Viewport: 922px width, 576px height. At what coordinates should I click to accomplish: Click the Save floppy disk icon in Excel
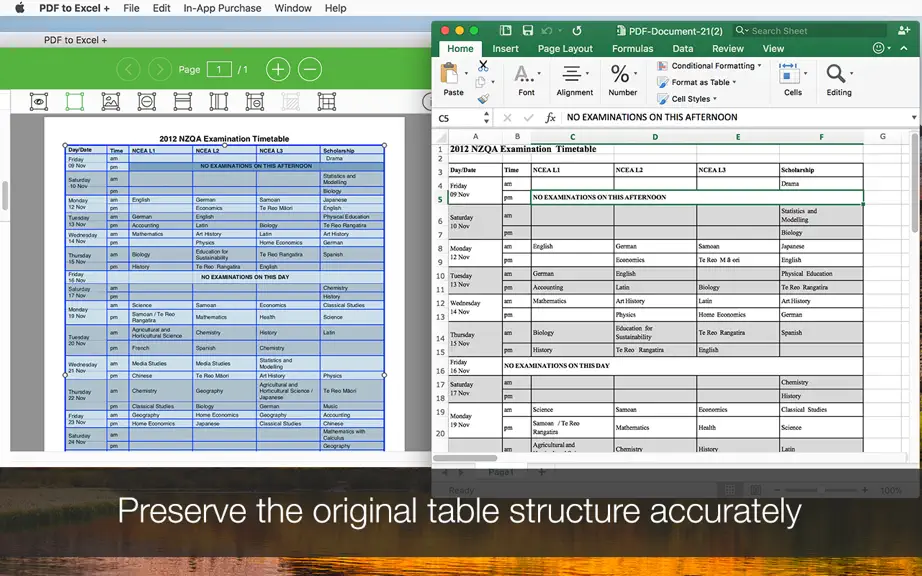pyautogui.click(x=527, y=31)
